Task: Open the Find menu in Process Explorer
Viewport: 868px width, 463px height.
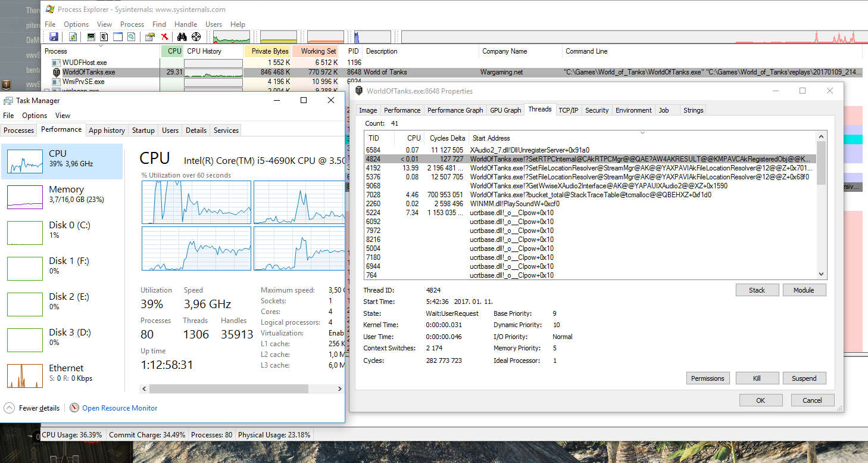Action: click(159, 24)
